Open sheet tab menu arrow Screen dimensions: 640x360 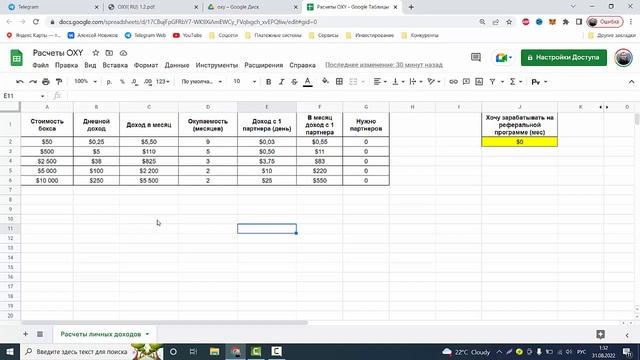(147, 334)
